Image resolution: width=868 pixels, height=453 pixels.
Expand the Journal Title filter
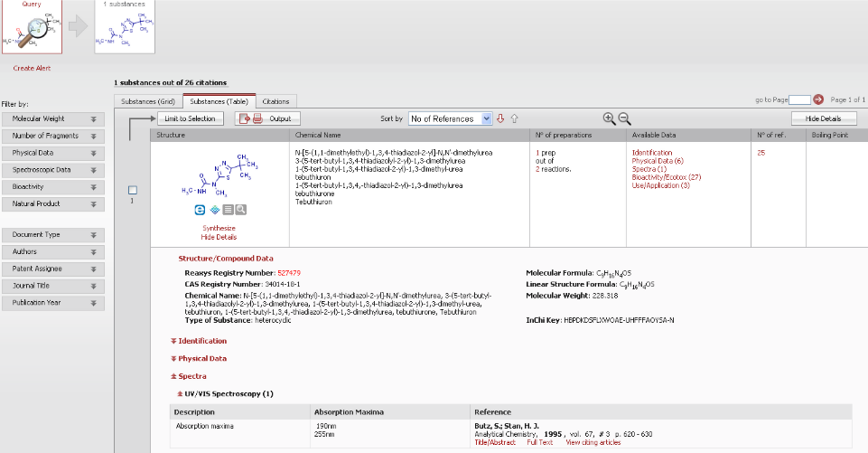[53, 286]
